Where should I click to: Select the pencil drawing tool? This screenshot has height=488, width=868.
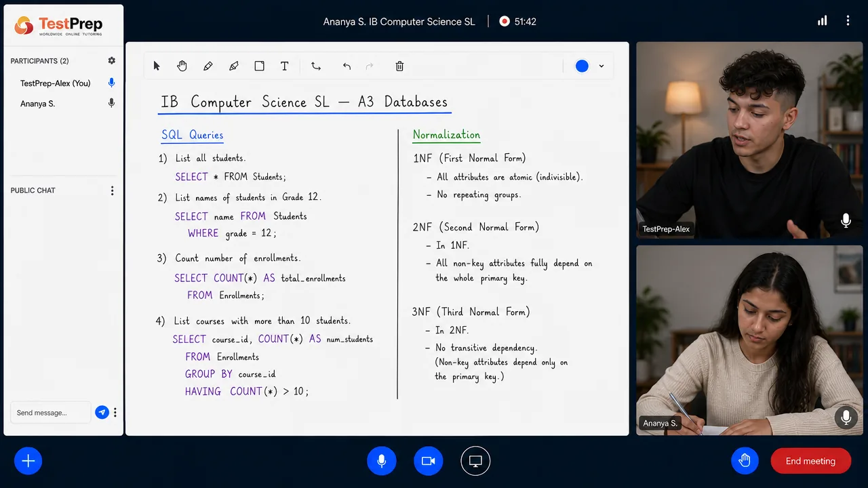[x=208, y=66]
